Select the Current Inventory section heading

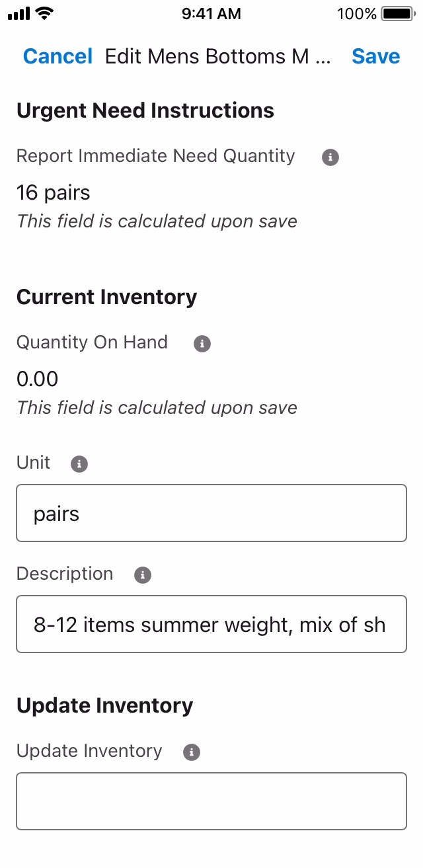pyautogui.click(x=107, y=297)
